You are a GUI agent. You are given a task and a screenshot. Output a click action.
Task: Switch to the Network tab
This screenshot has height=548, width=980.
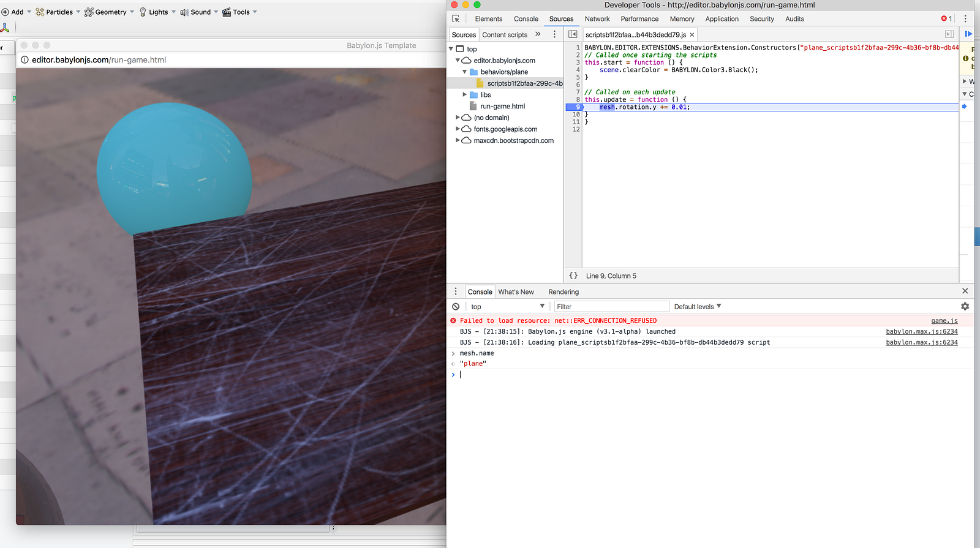pyautogui.click(x=597, y=19)
